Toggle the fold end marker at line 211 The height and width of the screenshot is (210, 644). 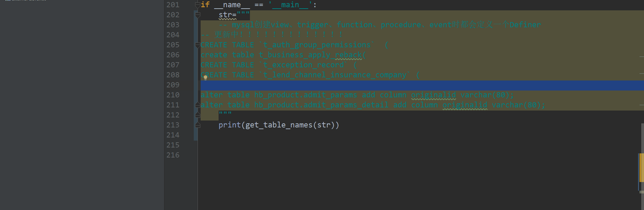tap(198, 105)
